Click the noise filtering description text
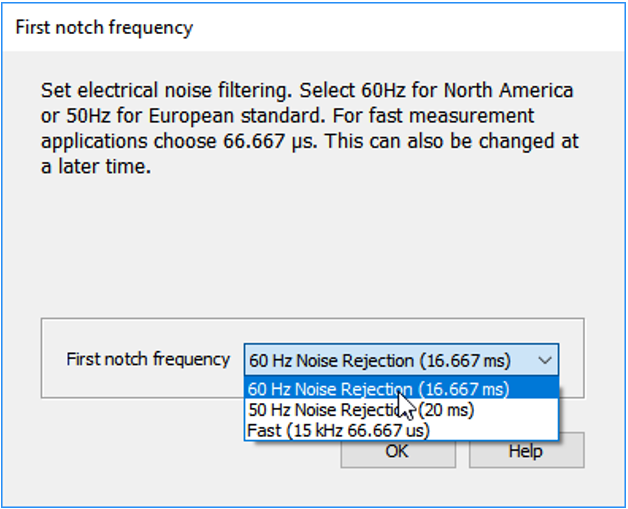 tap(309, 128)
